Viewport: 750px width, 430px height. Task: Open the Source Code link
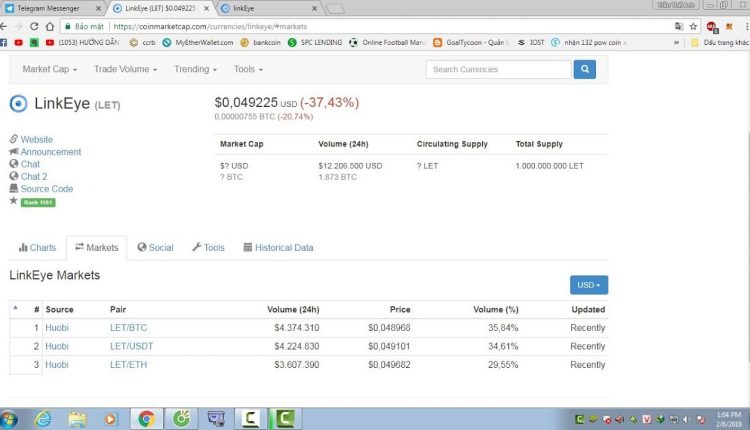tap(46, 189)
